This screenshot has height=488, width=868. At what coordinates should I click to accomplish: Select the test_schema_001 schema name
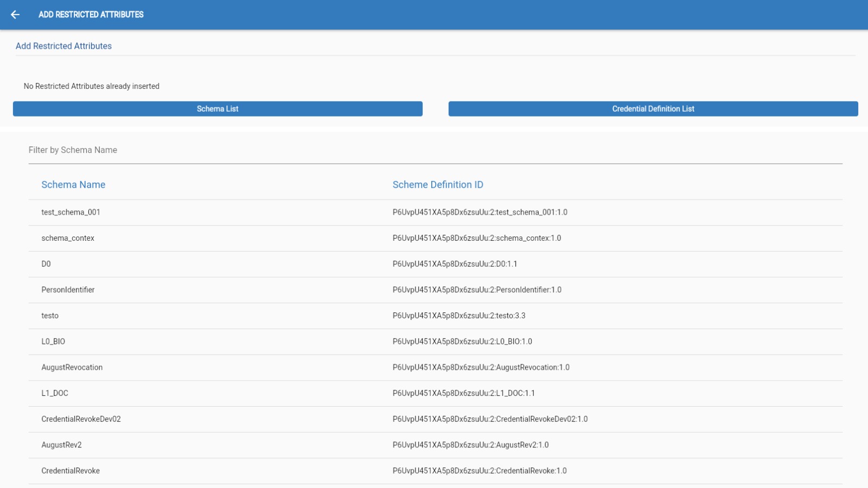point(71,213)
